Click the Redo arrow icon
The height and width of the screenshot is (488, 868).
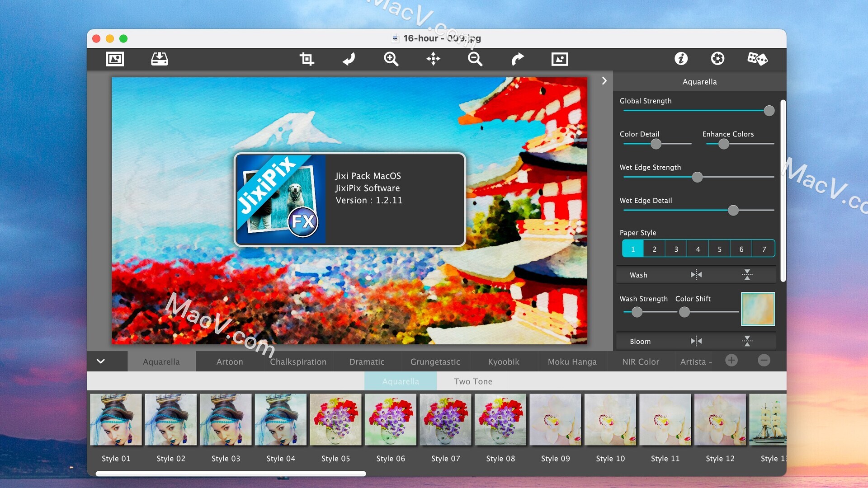(518, 59)
